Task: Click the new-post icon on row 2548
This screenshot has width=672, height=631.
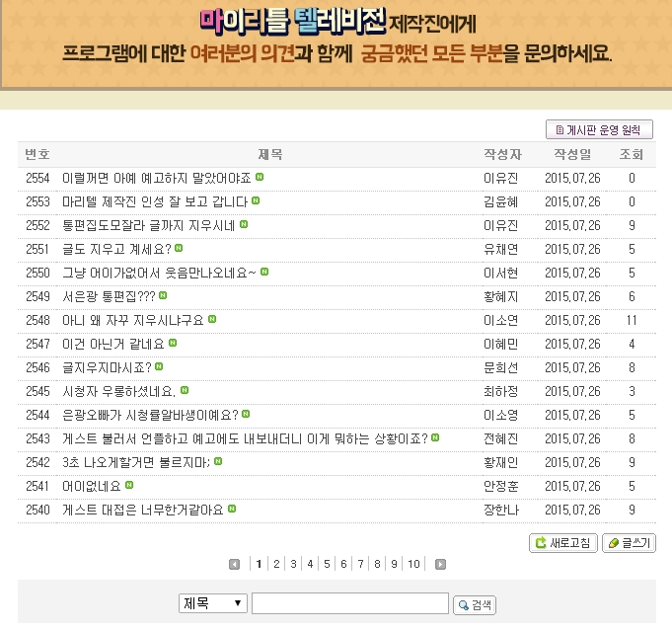Action: pos(212,319)
